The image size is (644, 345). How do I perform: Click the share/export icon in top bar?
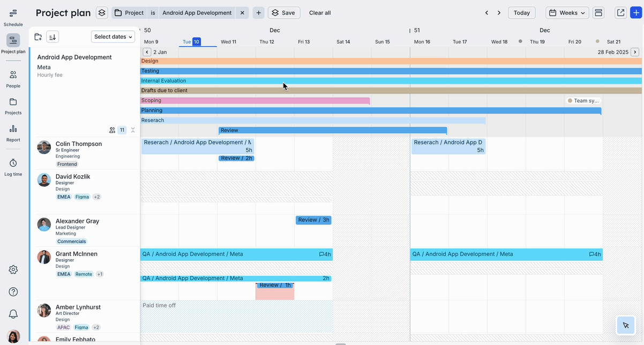coord(620,13)
